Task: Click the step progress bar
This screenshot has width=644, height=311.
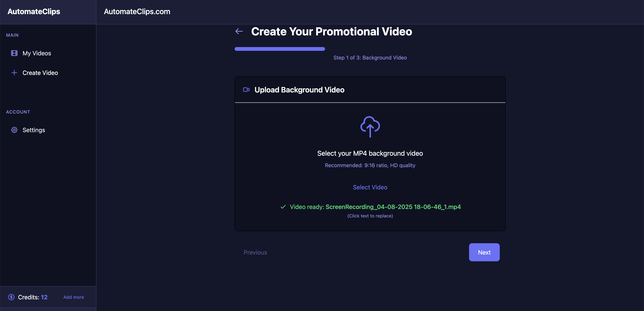Action: [279, 49]
